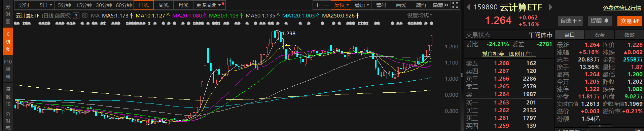644x131 pixels.
Task: Click the magenta MA20 indicator label
Action: [187, 15]
